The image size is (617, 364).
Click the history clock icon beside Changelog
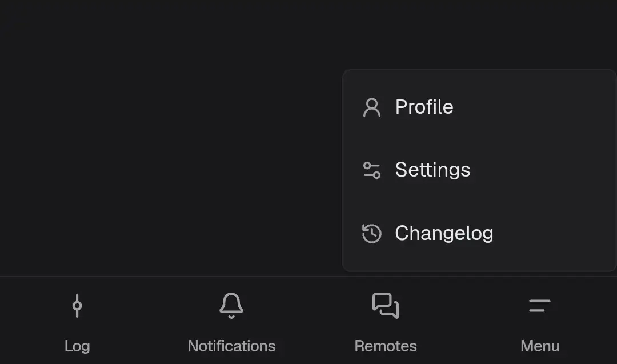coord(372,233)
